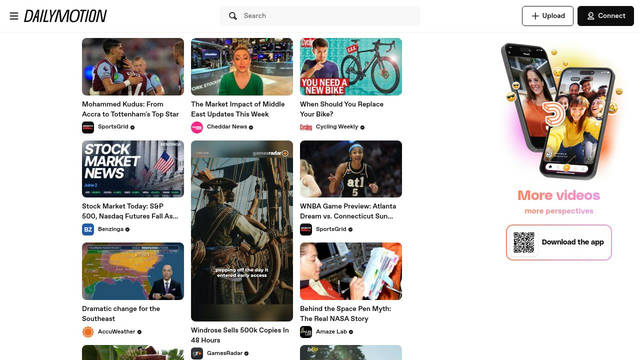The height and width of the screenshot is (360, 640).
Task: Click verified badge next to GamesRadar
Action: click(247, 353)
